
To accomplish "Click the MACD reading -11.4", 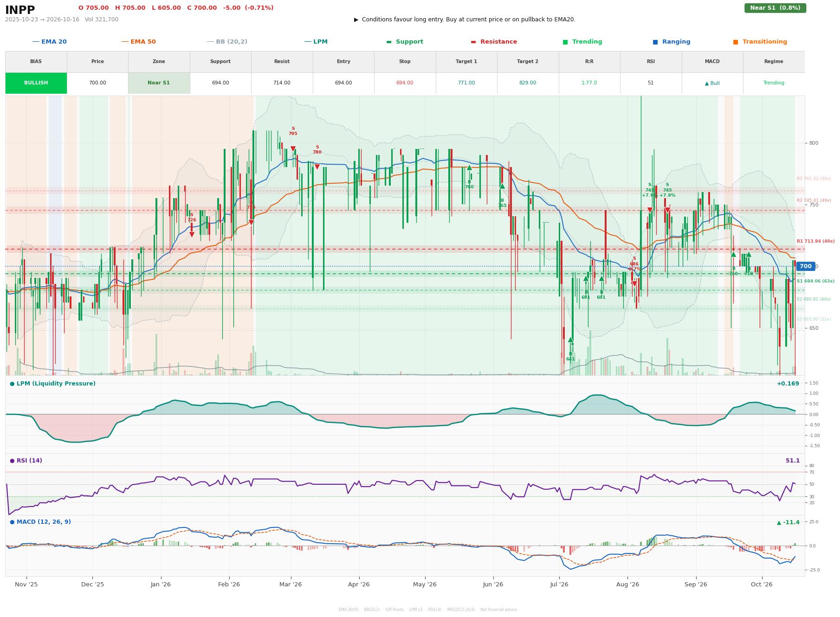I will pos(788,522).
